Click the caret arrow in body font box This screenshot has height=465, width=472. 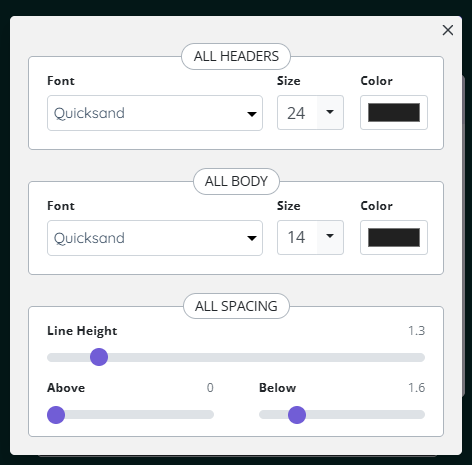point(252,238)
